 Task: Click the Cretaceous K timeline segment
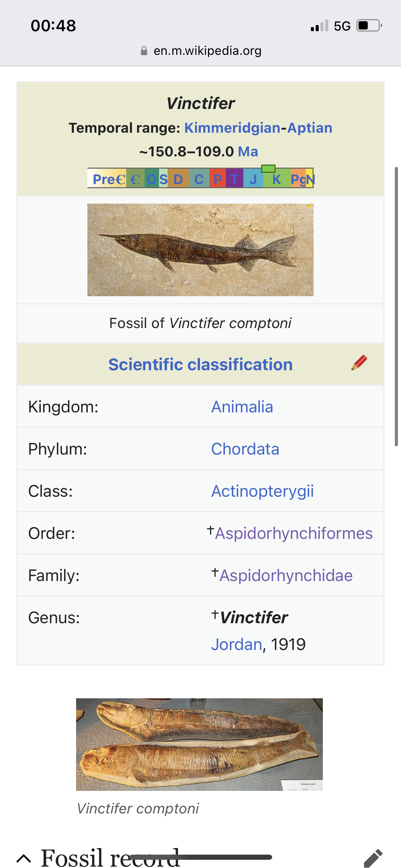click(x=276, y=179)
